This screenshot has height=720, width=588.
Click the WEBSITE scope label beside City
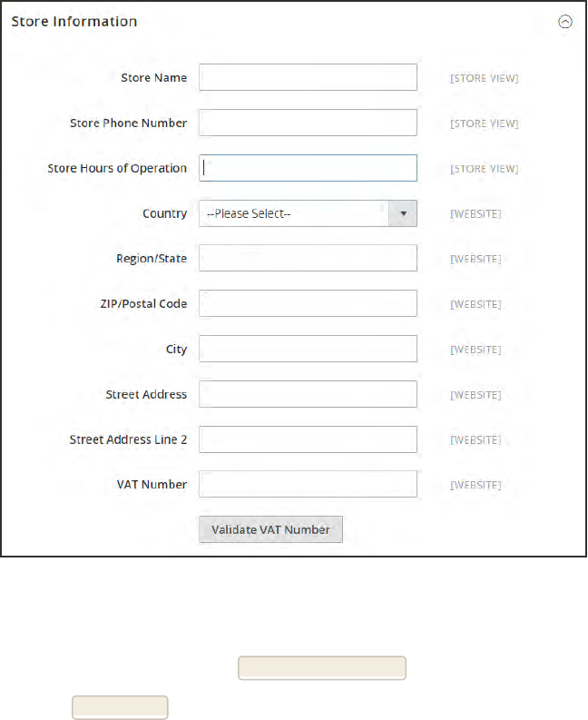[x=475, y=350]
